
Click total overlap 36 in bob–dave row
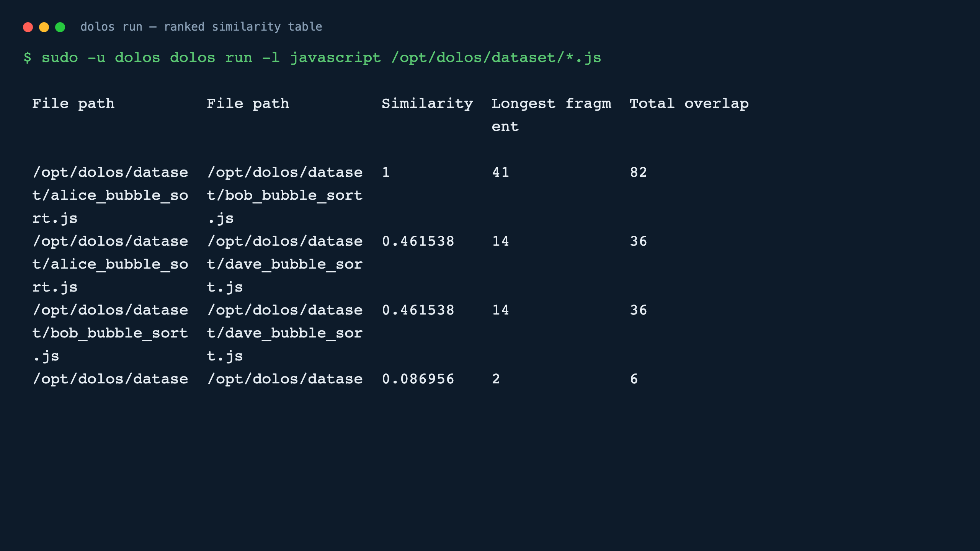pos(639,310)
